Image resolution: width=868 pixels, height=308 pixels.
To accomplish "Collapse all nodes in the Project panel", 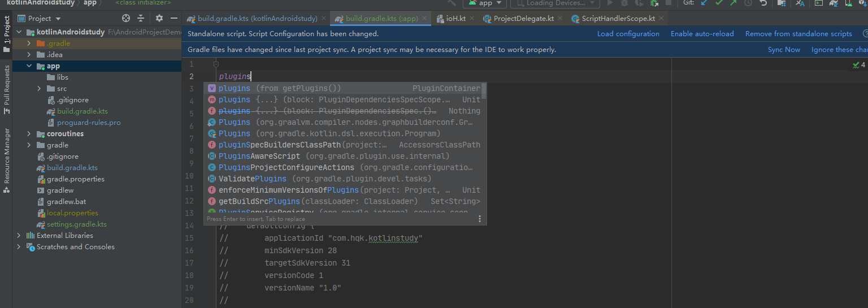I will click(141, 18).
